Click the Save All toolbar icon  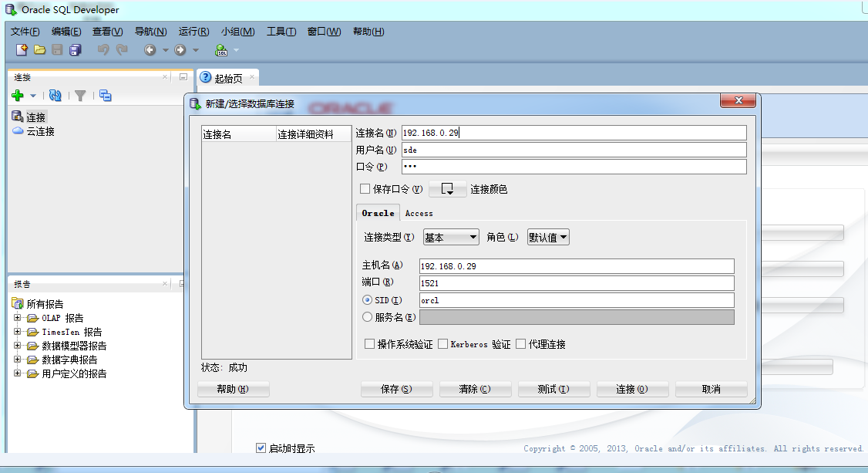74,49
